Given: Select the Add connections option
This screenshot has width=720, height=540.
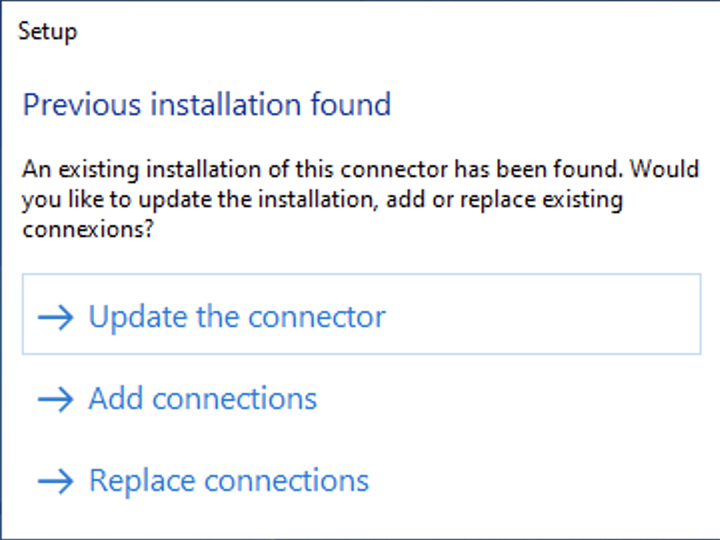Looking at the screenshot, I should click(x=202, y=399).
